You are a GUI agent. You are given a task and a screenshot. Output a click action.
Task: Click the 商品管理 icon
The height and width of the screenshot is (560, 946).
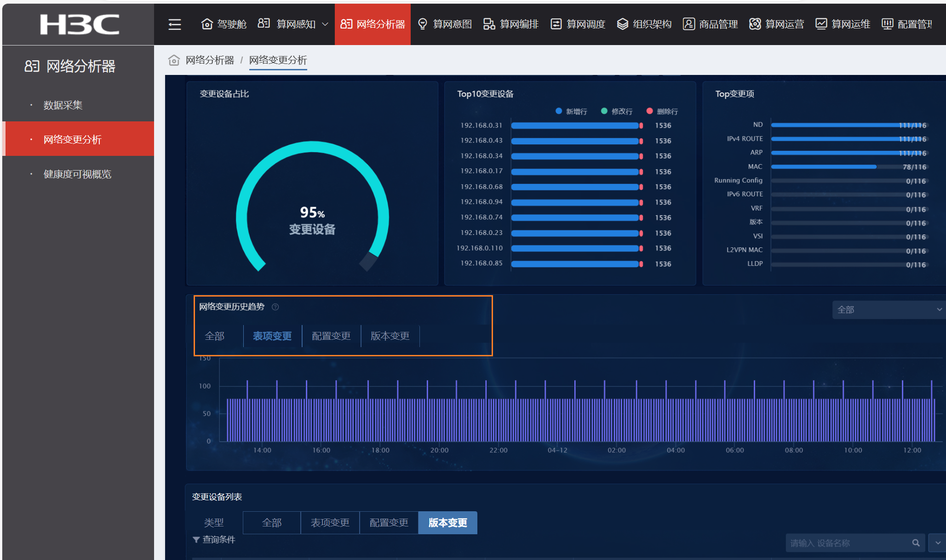(x=688, y=24)
